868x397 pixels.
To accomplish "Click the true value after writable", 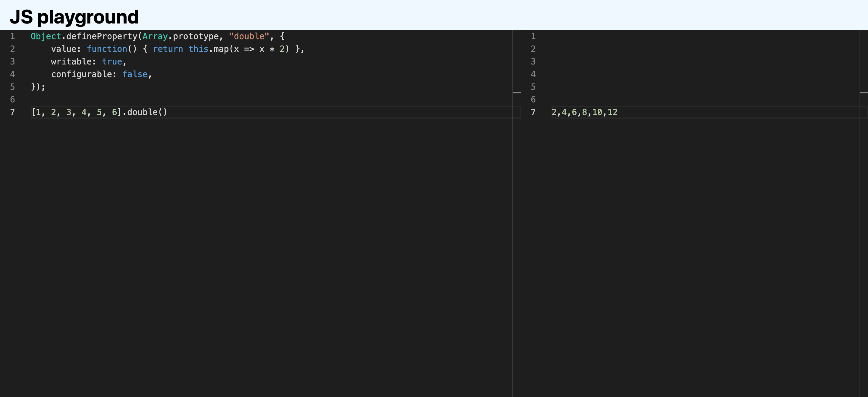I will (112, 62).
